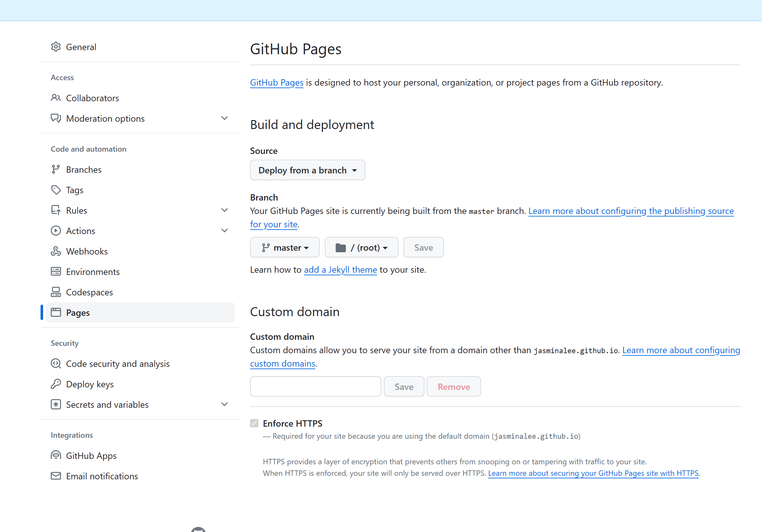This screenshot has width=762, height=532.
Task: Select the Pages menu item
Action: (x=140, y=313)
